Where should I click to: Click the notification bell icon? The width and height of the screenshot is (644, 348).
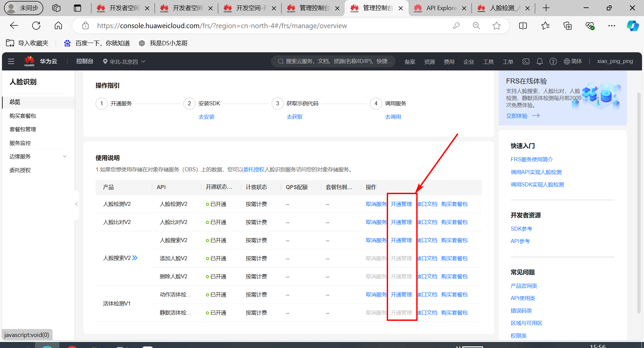pos(539,61)
